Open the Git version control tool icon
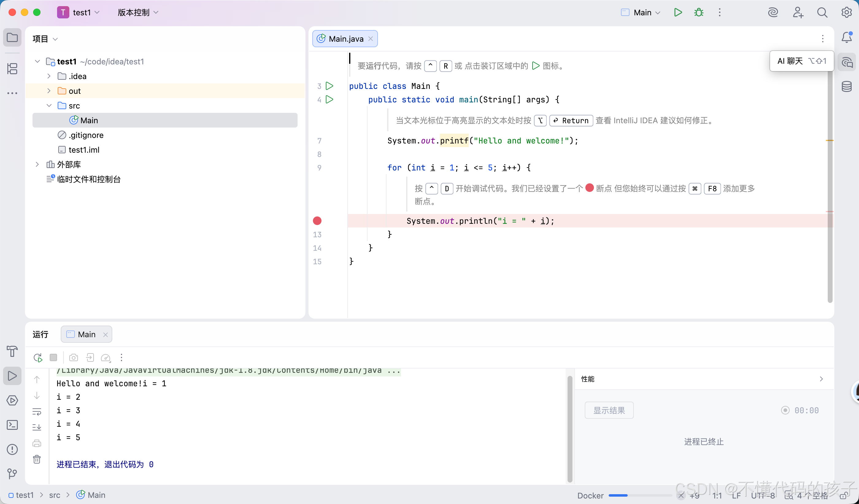Image resolution: width=859 pixels, height=504 pixels. click(x=12, y=473)
